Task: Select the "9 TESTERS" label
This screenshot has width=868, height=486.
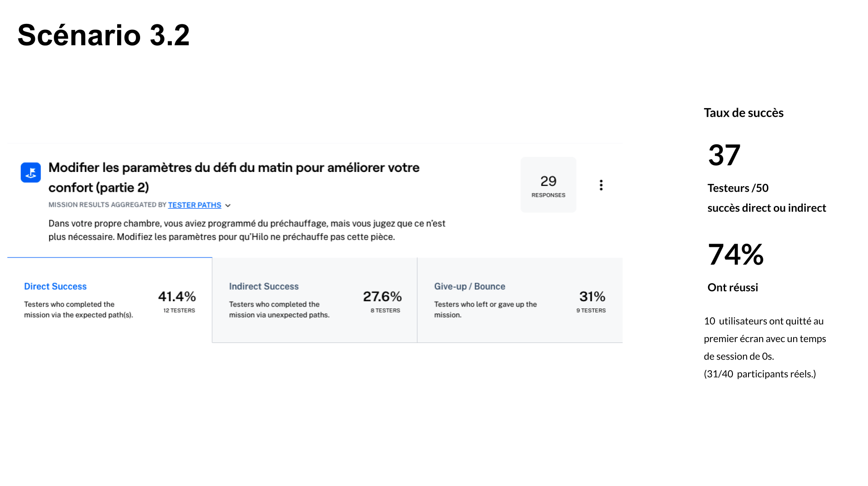Action: coord(591,311)
